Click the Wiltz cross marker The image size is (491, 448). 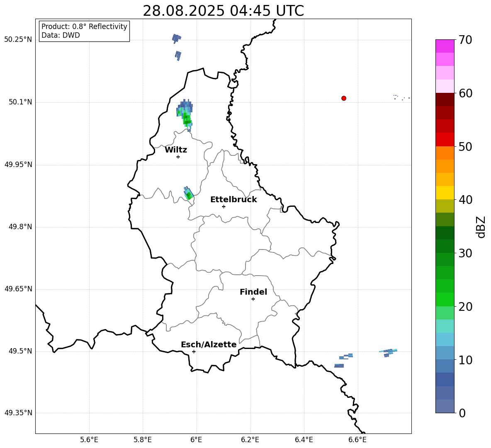[178, 157]
